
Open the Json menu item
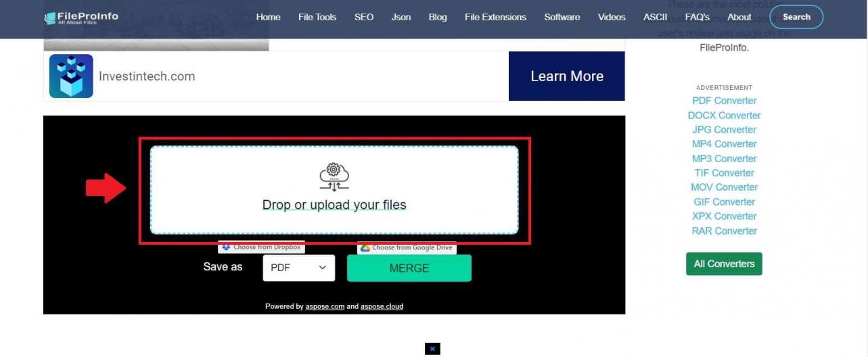click(x=401, y=17)
